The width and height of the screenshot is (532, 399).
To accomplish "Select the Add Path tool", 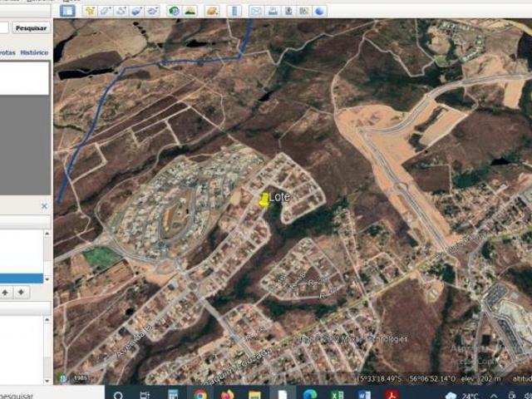I will (121, 11).
